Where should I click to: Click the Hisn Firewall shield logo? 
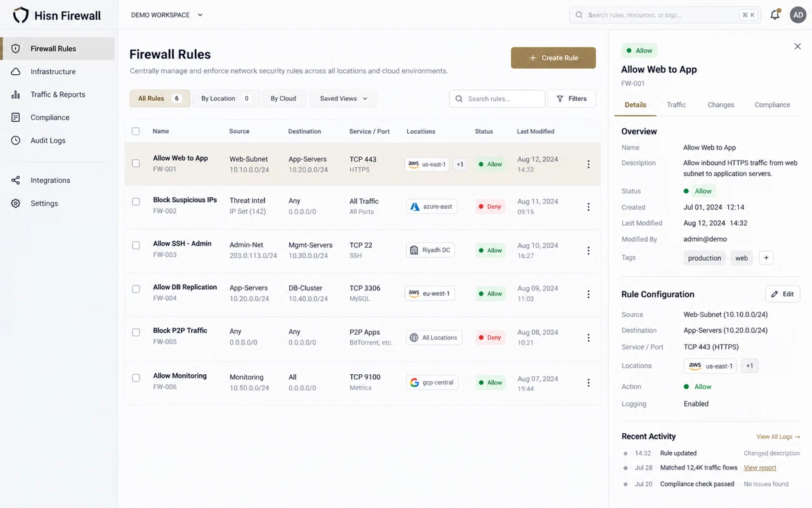[x=21, y=15]
